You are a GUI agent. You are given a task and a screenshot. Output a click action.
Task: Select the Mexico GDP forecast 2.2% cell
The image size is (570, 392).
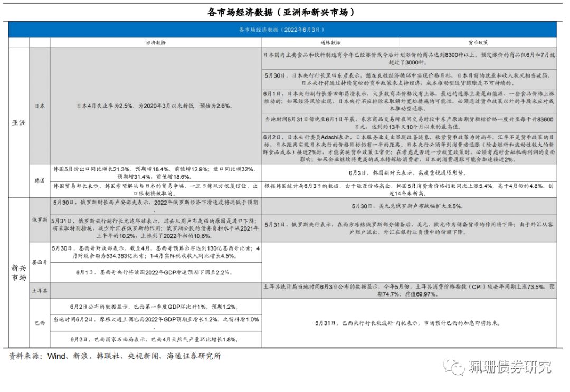tap(156, 272)
